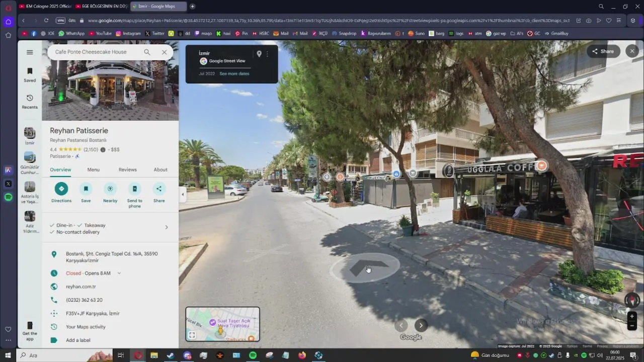644x362 pixels.
Task: Open Aziz Yıldırım... recent item
Action: (30, 222)
